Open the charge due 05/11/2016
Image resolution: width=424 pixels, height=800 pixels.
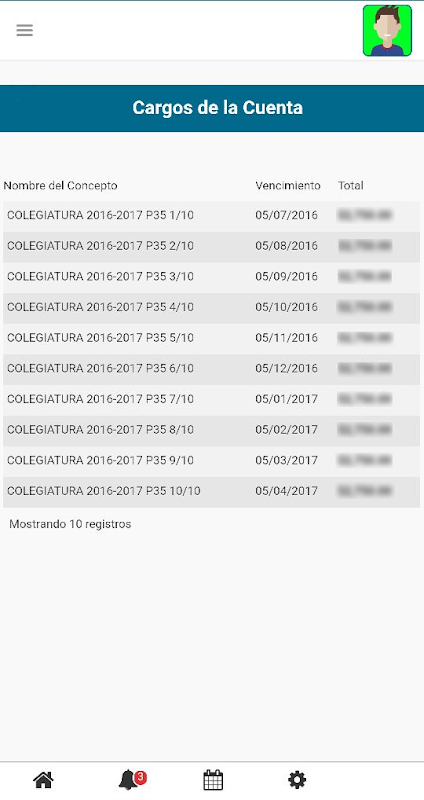click(212, 339)
